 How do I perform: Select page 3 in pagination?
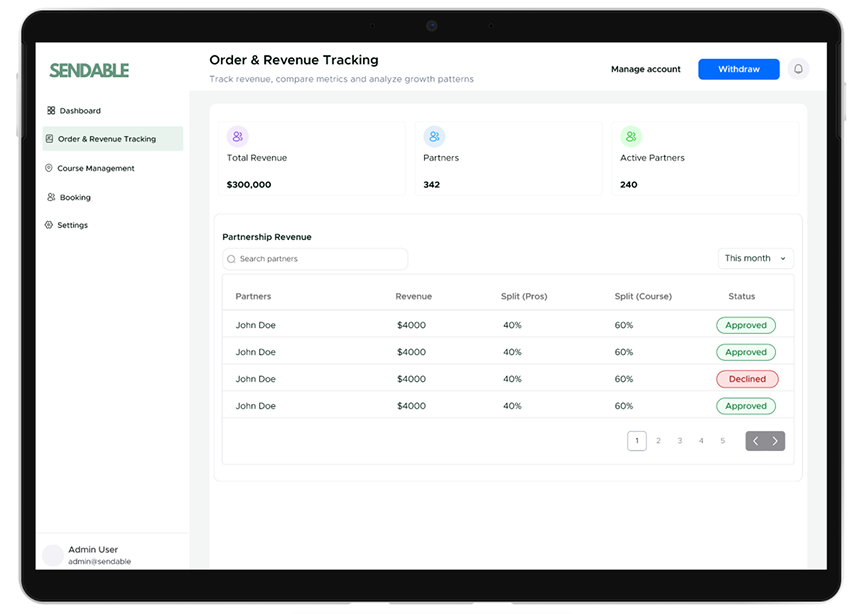[679, 440]
